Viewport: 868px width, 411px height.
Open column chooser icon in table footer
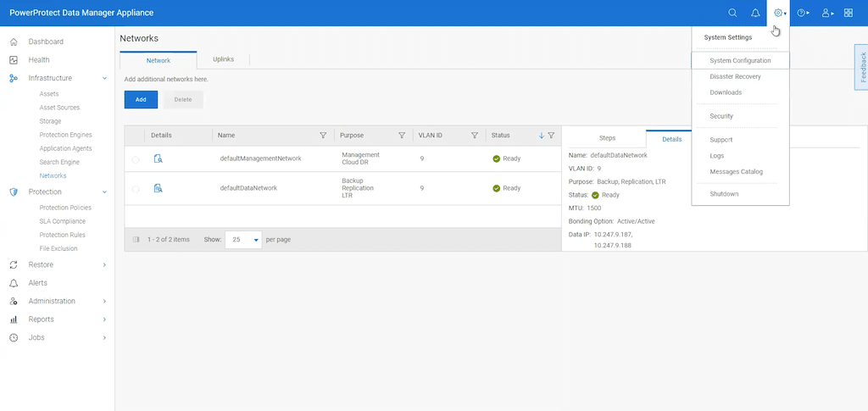[136, 240]
